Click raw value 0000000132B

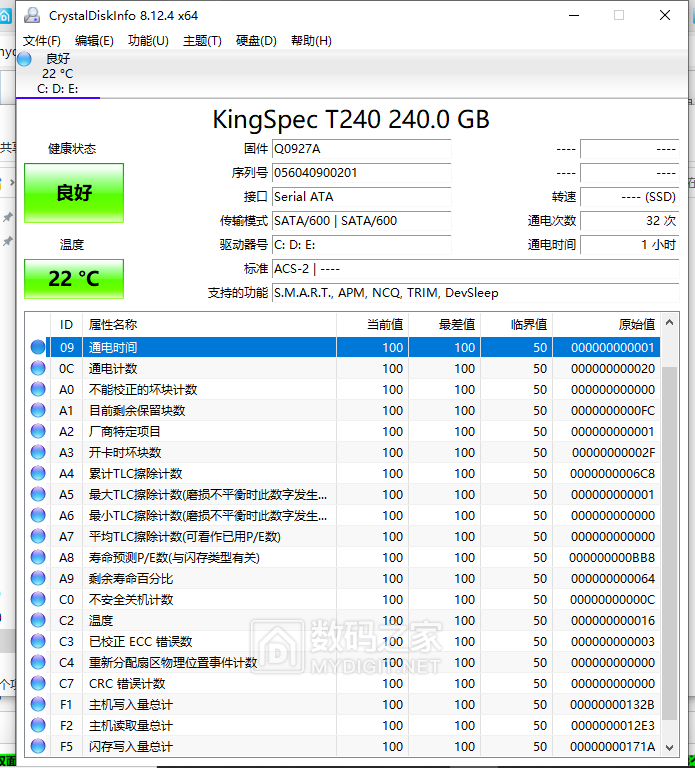pos(612,704)
